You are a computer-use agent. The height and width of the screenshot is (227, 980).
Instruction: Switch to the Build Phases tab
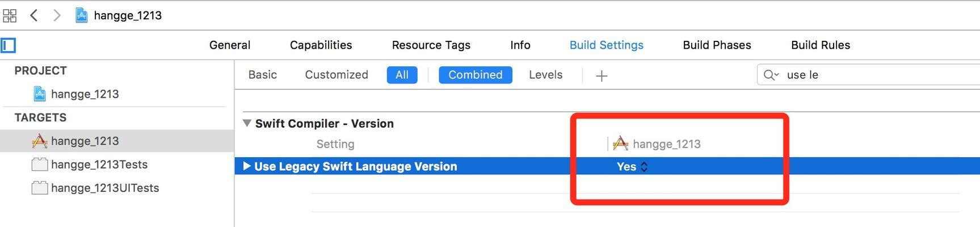717,45
